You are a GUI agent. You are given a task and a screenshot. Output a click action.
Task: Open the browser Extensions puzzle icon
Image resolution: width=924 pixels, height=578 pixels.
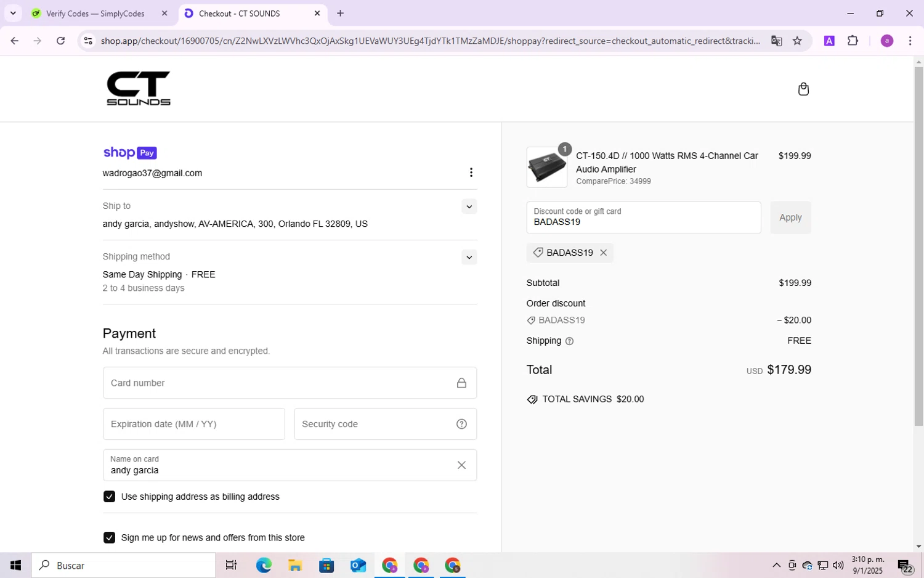tap(853, 41)
